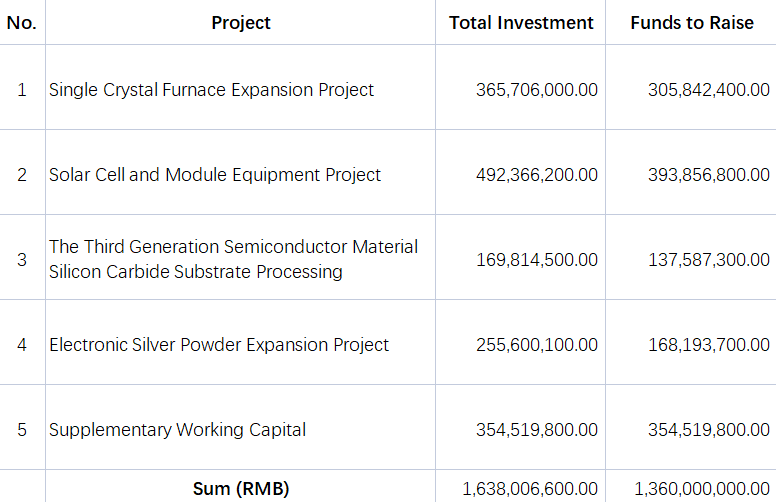The image size is (776, 502).
Task: Click the 'Sum (RMB)' cell
Action: coord(241,486)
